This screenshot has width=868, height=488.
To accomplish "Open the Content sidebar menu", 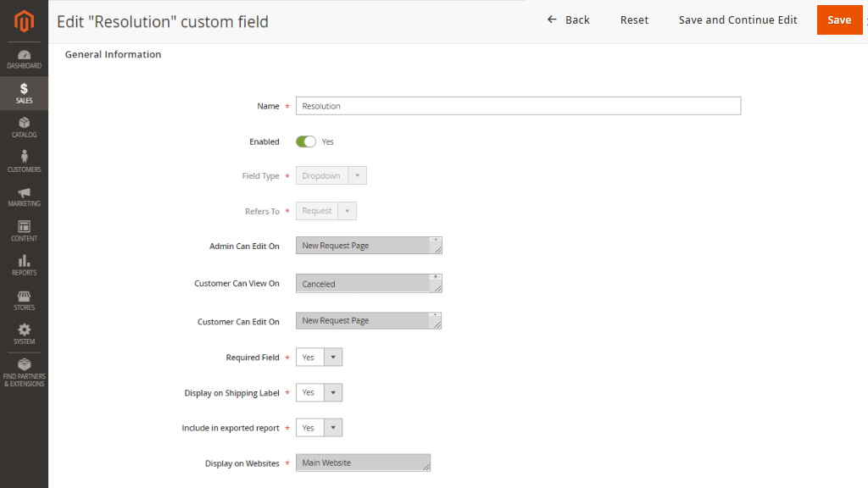I will [x=24, y=230].
